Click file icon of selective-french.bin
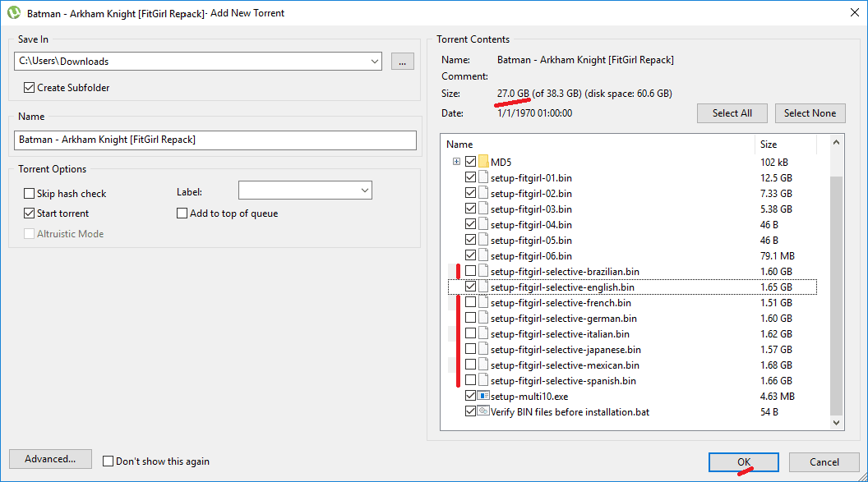Viewport: 868px width, 482px height. coord(483,302)
